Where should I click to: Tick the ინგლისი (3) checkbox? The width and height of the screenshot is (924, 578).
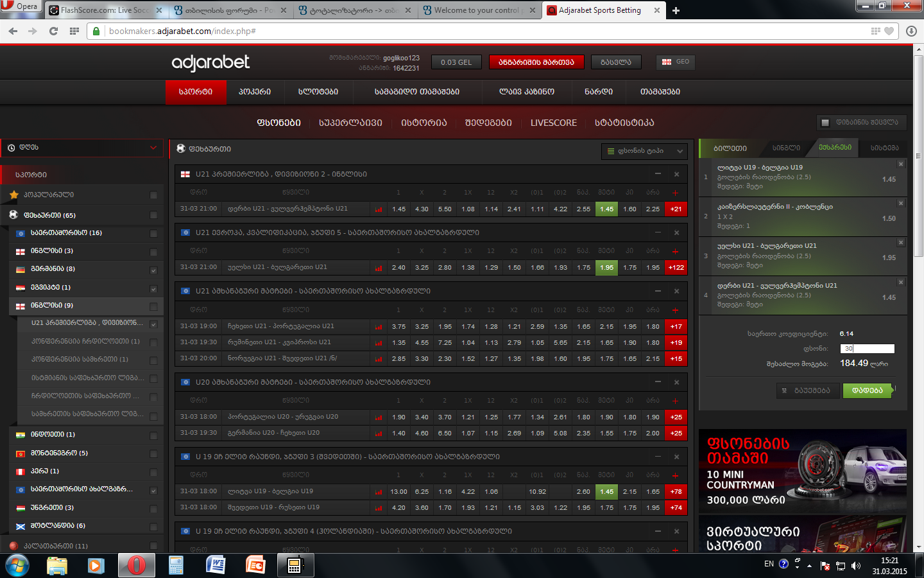click(153, 252)
